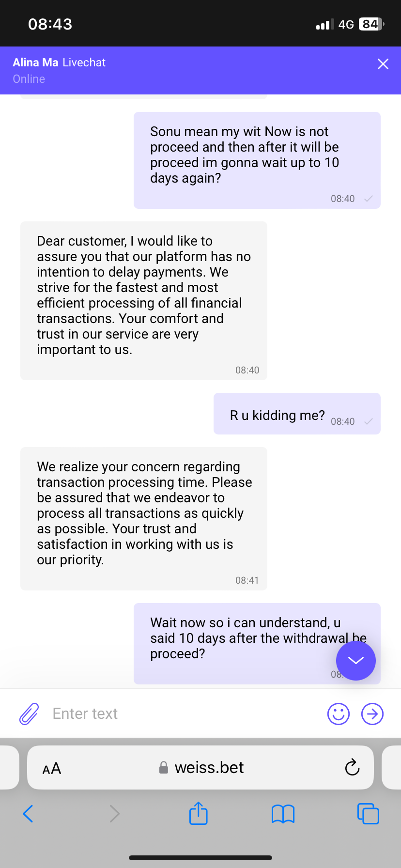Open the Safari share sheet icon
Screen dimensions: 401x868
pos(199,813)
